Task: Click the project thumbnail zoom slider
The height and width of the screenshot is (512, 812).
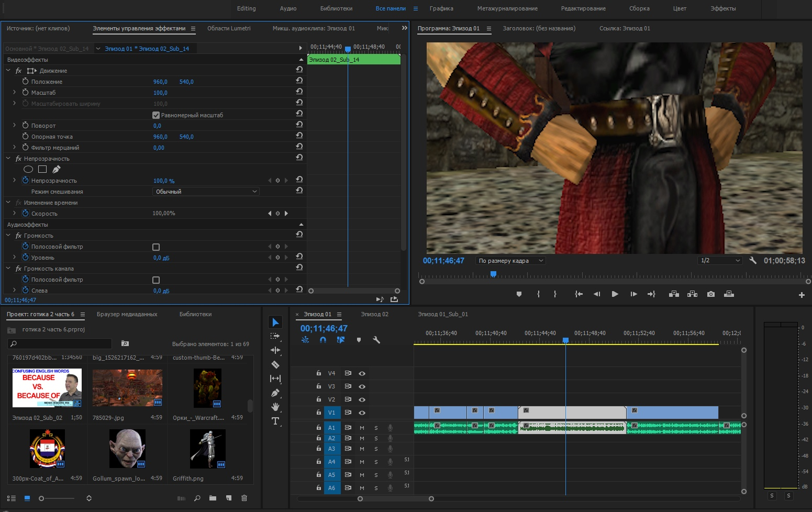Action: tap(42, 498)
